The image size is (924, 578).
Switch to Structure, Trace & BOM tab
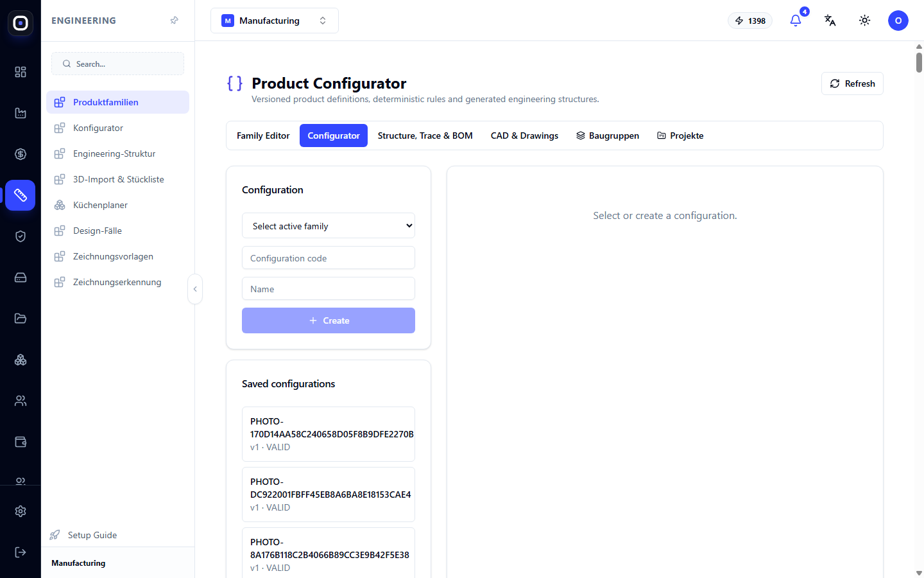coord(425,136)
